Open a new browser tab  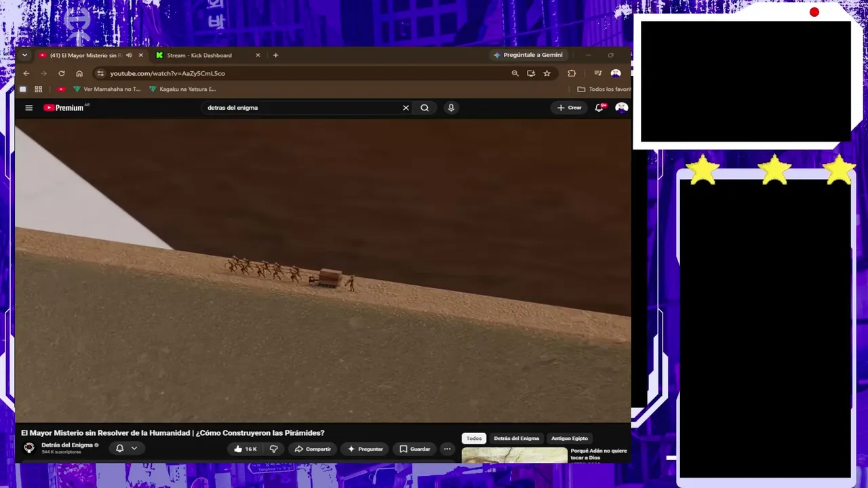tap(275, 55)
